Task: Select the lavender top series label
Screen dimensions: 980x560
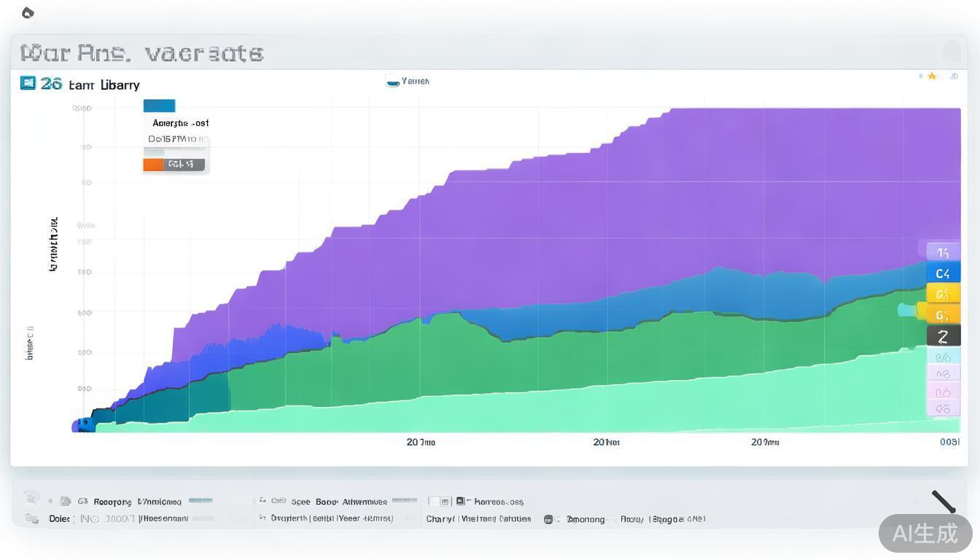Action: tap(943, 252)
